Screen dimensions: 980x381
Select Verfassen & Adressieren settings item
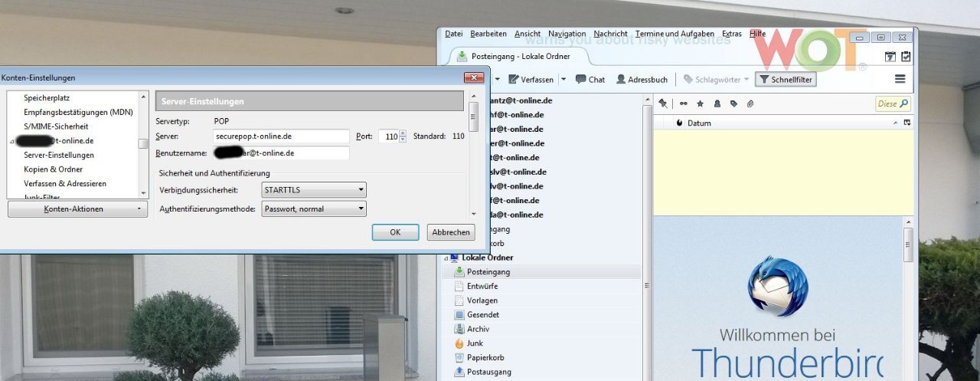[65, 183]
